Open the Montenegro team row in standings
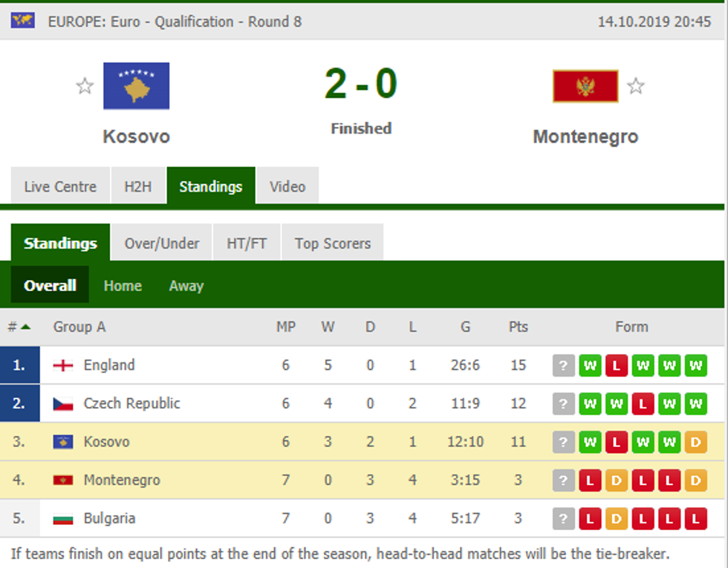The image size is (728, 568). coord(122,480)
